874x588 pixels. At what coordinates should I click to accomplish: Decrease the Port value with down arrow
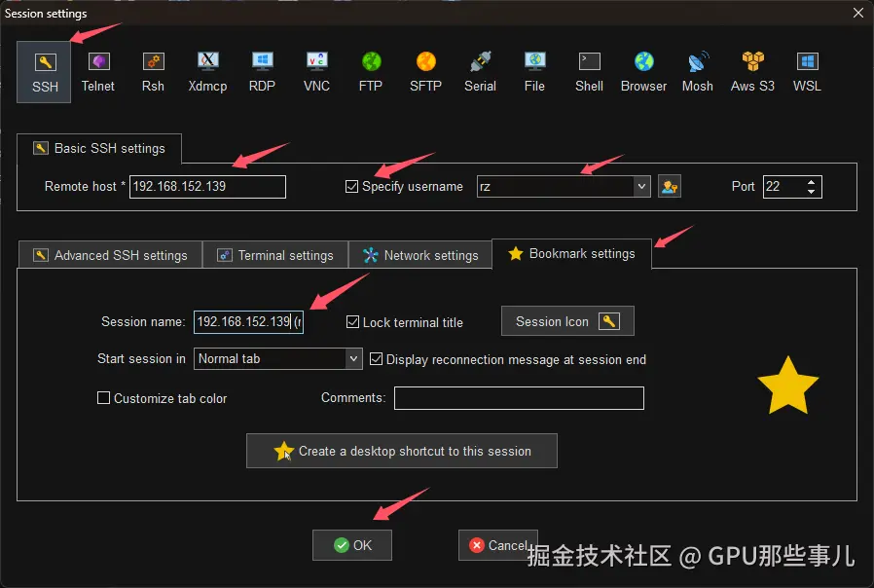(x=812, y=192)
